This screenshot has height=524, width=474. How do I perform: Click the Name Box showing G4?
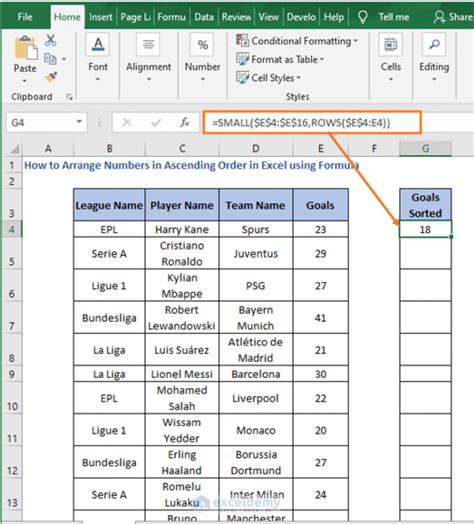(46, 123)
